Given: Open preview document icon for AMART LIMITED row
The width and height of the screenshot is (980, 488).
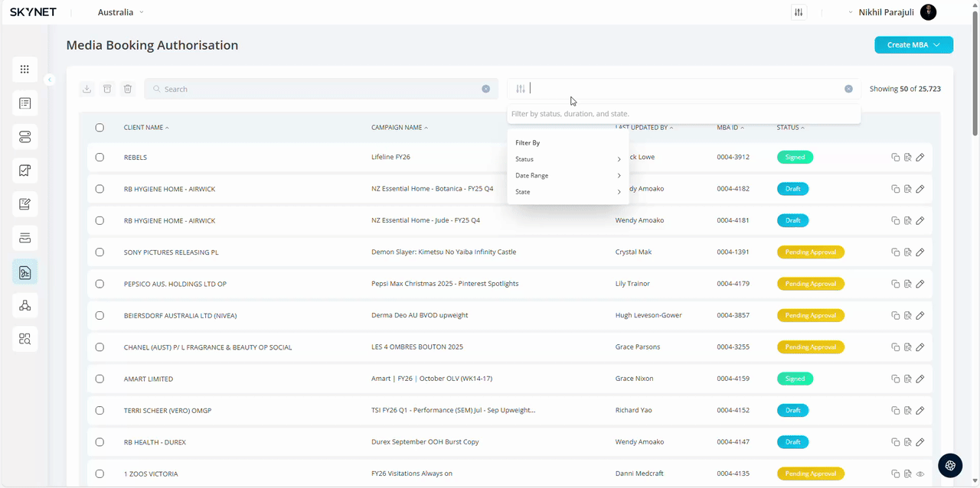Looking at the screenshot, I should coord(907,379).
